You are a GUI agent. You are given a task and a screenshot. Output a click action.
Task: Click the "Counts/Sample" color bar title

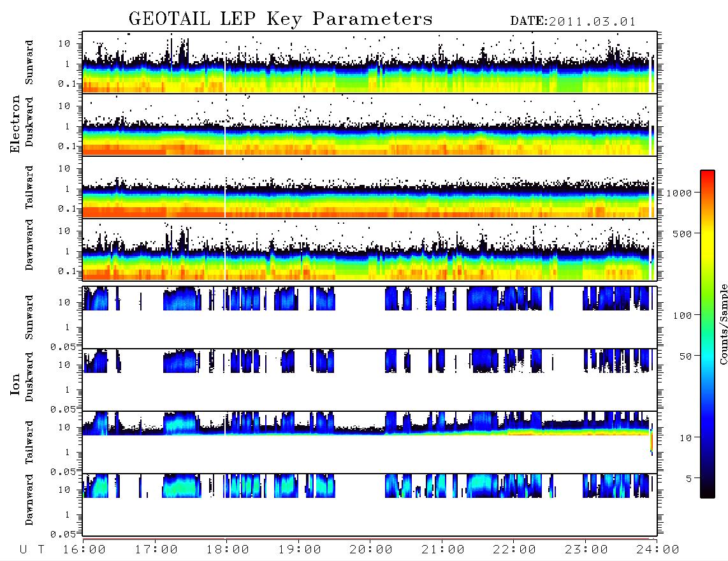click(723, 324)
